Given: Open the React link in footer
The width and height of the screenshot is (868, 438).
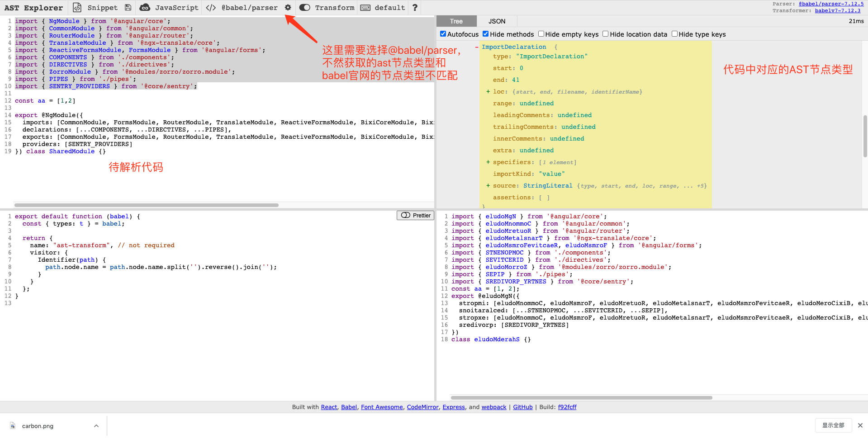Looking at the screenshot, I should click(329, 407).
